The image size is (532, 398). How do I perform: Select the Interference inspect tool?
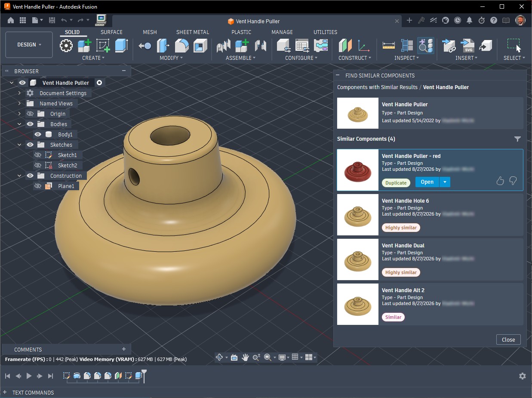(x=407, y=45)
